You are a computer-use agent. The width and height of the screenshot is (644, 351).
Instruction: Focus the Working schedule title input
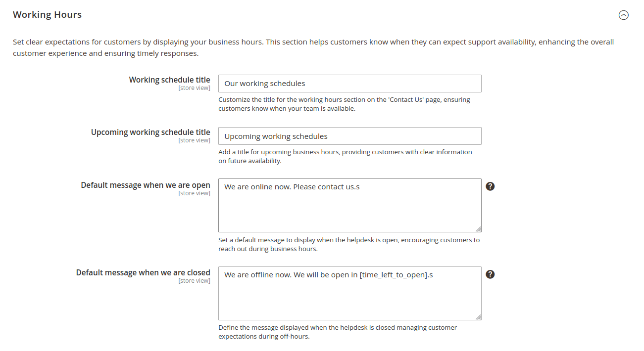(349, 84)
